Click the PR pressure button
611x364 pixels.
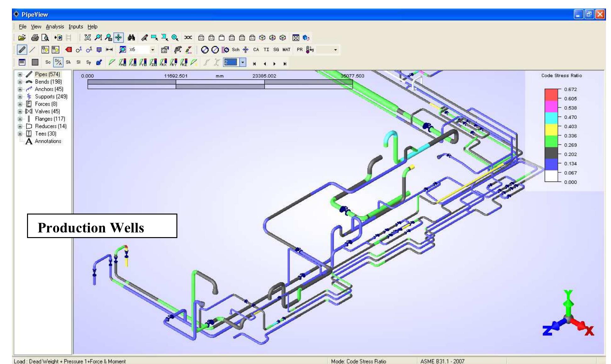[x=300, y=50]
